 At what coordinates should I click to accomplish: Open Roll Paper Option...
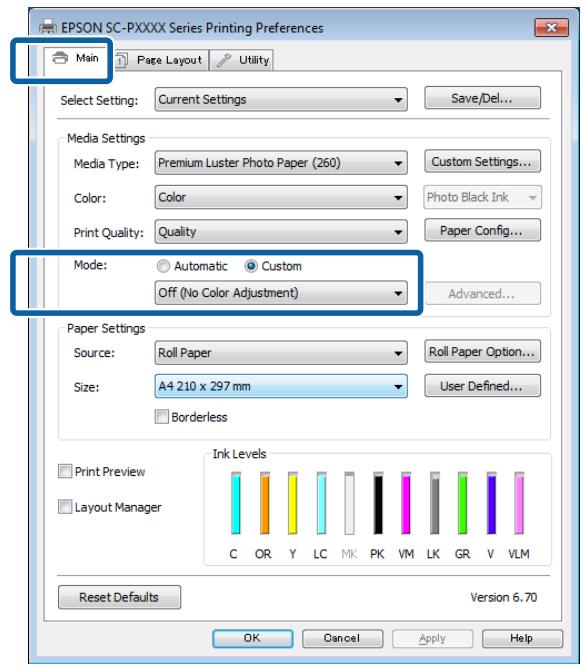pyautogui.click(x=482, y=351)
